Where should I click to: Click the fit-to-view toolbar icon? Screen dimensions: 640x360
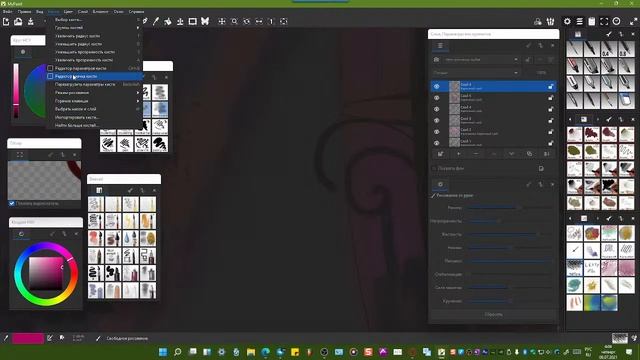tap(284, 21)
